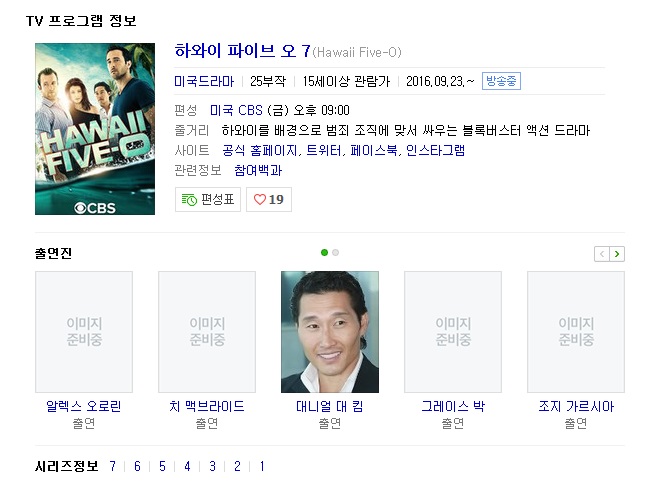The width and height of the screenshot is (649, 488).
Task: Open the 페이스북 link
Action: pyautogui.click(x=374, y=150)
